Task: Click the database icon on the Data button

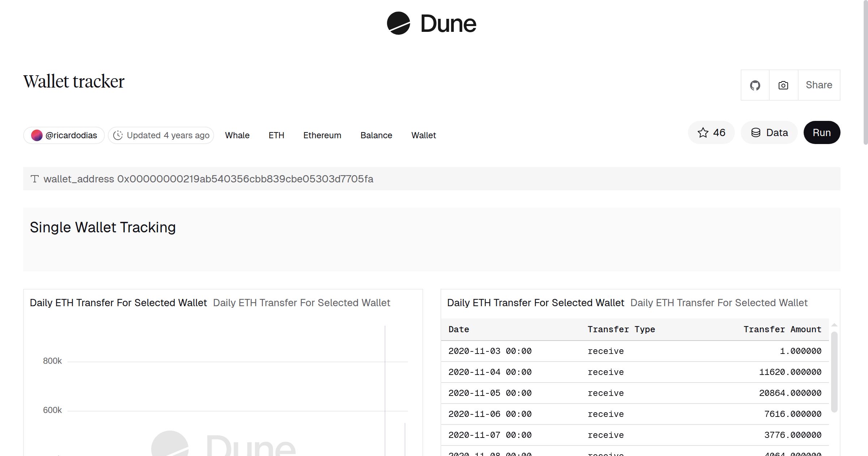Action: coord(756,132)
